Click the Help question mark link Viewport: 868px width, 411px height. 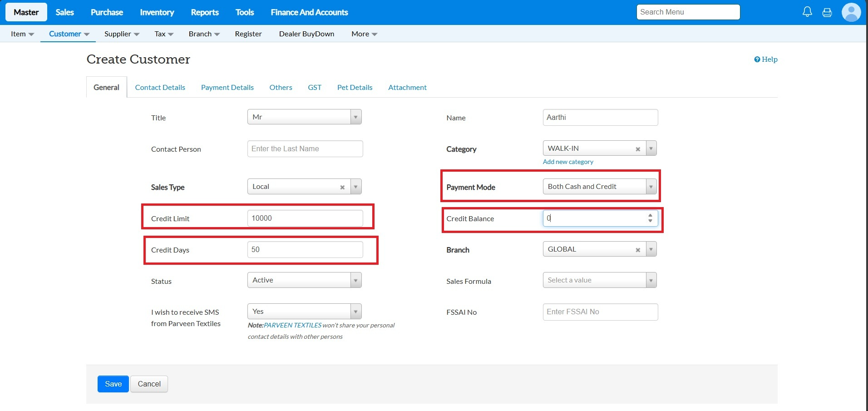coord(766,59)
